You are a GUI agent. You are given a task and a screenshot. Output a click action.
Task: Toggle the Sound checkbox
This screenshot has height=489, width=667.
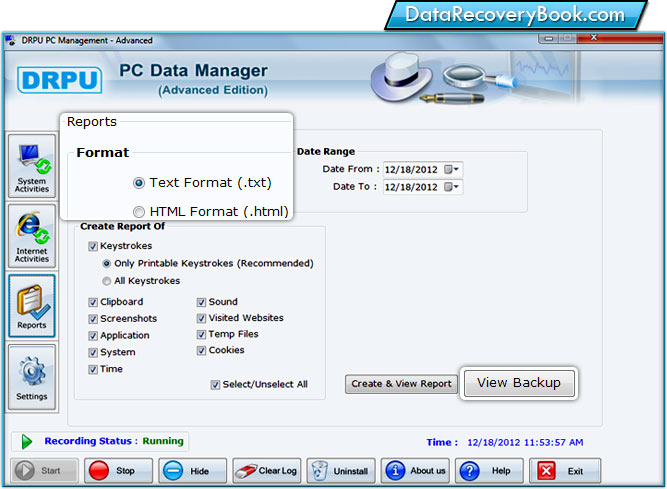coord(201,302)
